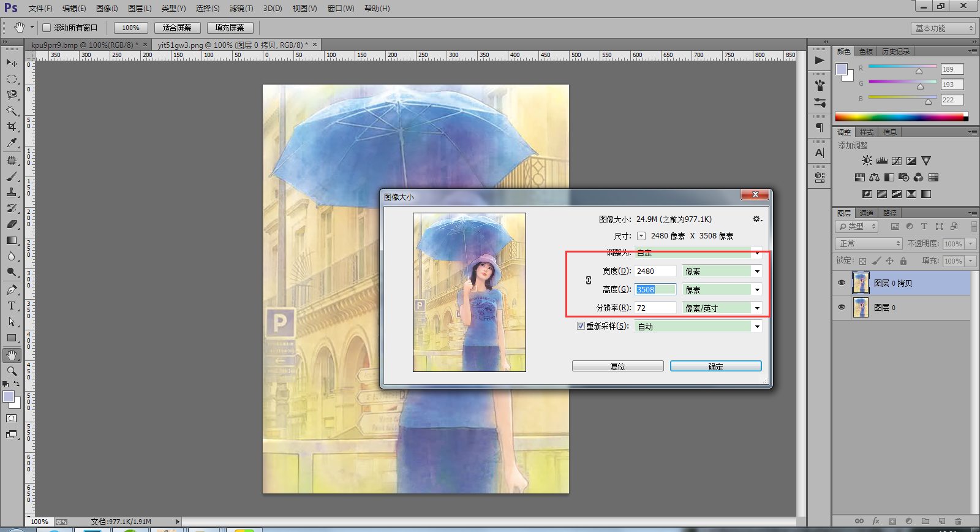Open the layer blend mode 正常 dropdown

point(869,243)
